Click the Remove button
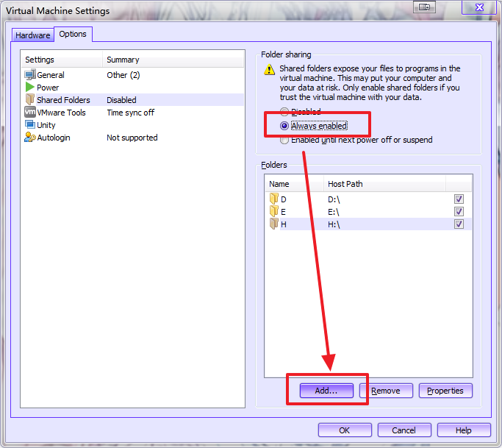This screenshot has width=502, height=448. click(386, 391)
